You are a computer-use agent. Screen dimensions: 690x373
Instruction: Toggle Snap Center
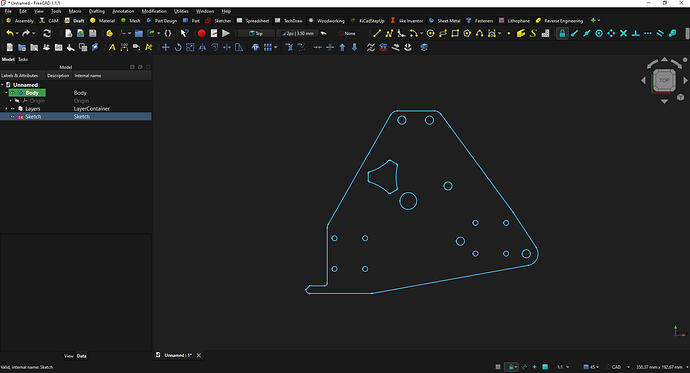click(599, 33)
